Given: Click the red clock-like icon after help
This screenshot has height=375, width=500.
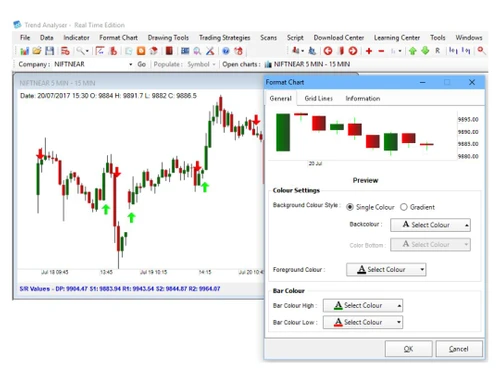Looking at the screenshot, I should (x=238, y=51).
